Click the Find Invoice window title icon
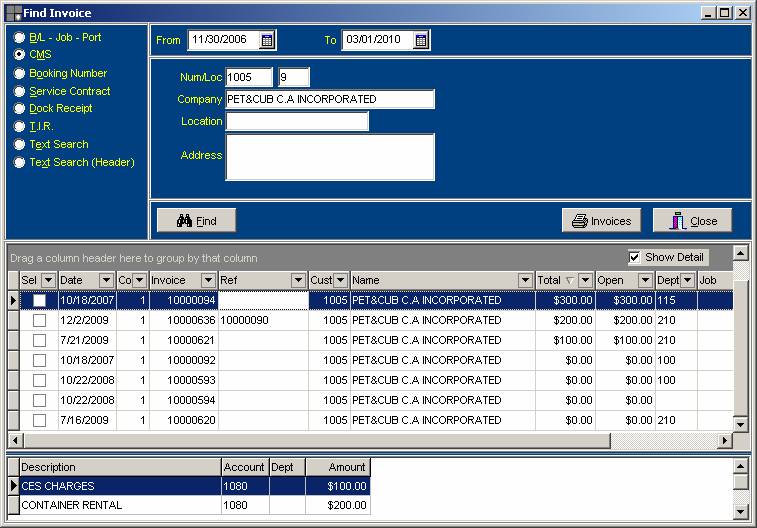 (12, 13)
